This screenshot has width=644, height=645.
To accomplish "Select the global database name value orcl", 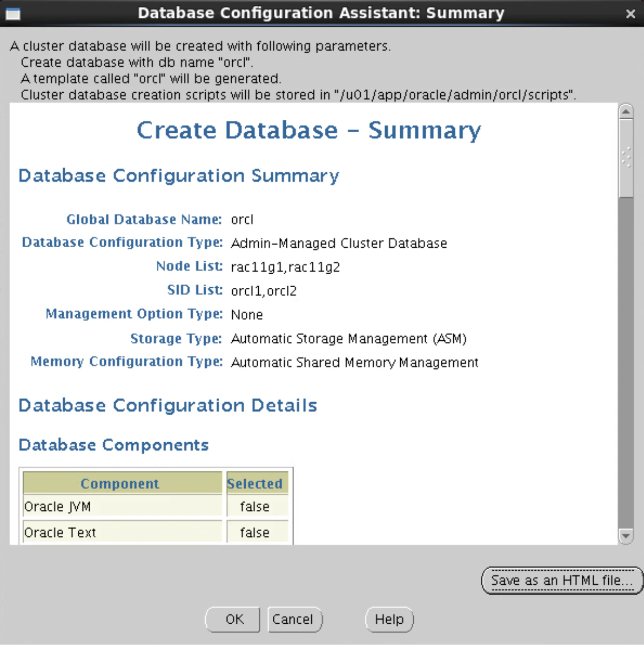I will (x=242, y=220).
